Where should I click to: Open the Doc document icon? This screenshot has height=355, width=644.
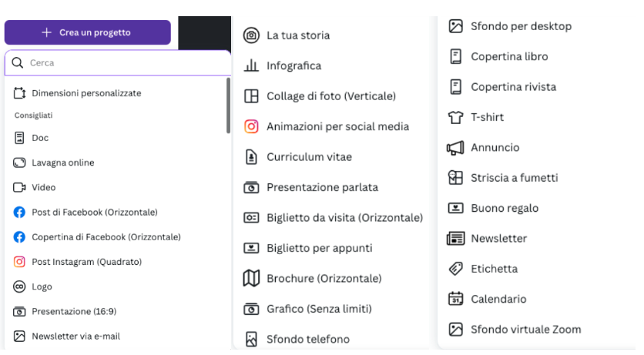pyautogui.click(x=19, y=138)
